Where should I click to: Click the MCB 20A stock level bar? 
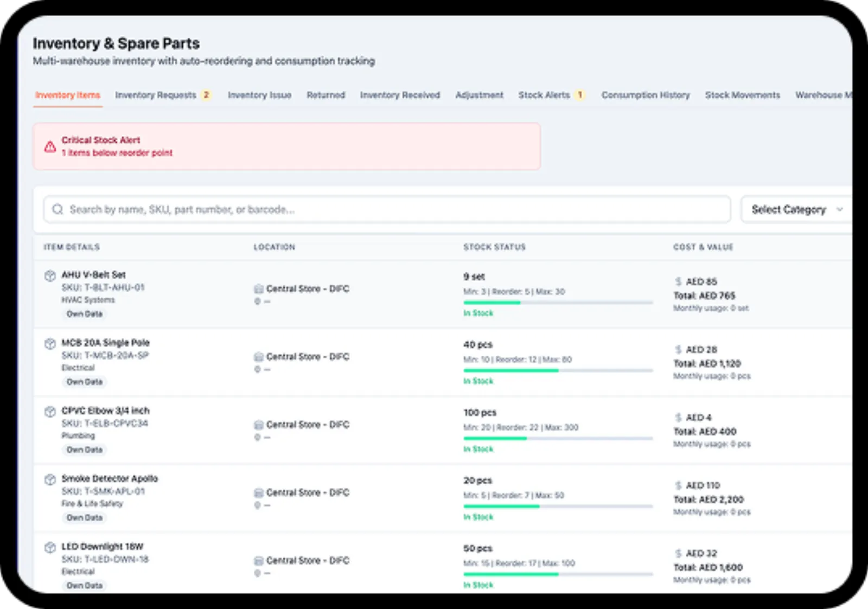[x=558, y=370]
